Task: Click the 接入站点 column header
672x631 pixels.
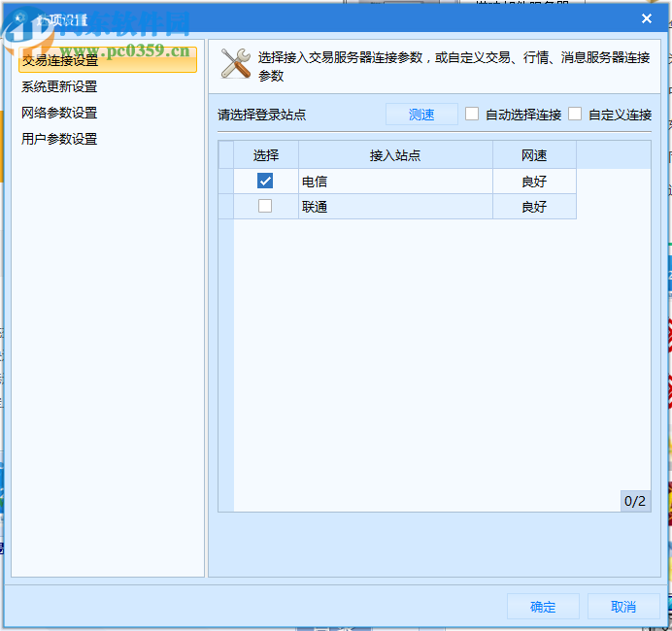Action: [395, 155]
